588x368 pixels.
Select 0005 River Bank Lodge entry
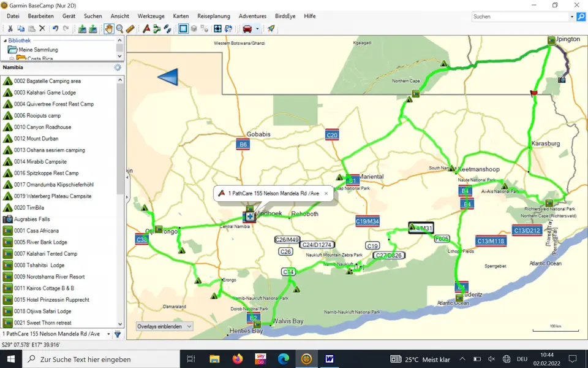coord(59,242)
